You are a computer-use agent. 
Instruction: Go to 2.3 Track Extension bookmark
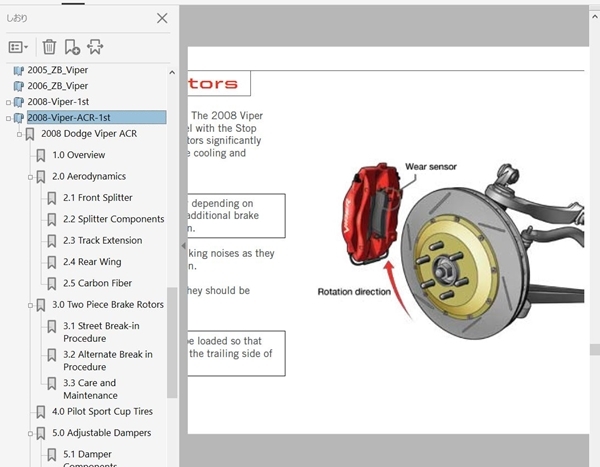pyautogui.click(x=103, y=240)
